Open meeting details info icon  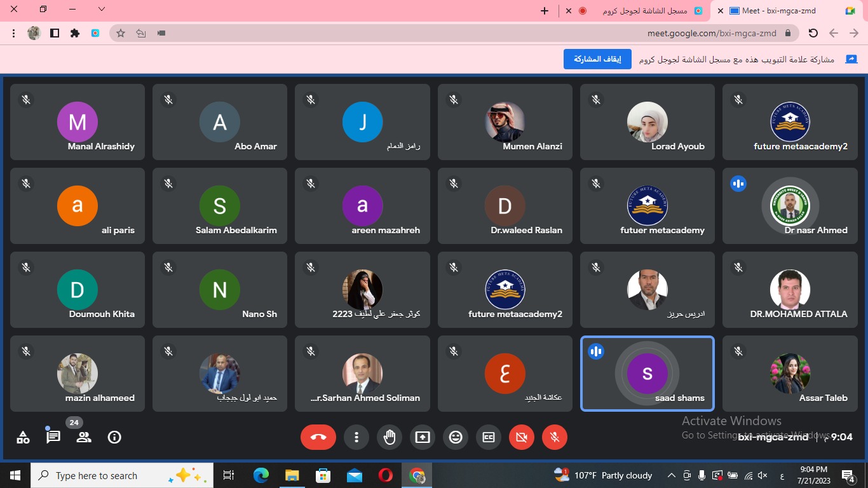pyautogui.click(x=114, y=437)
